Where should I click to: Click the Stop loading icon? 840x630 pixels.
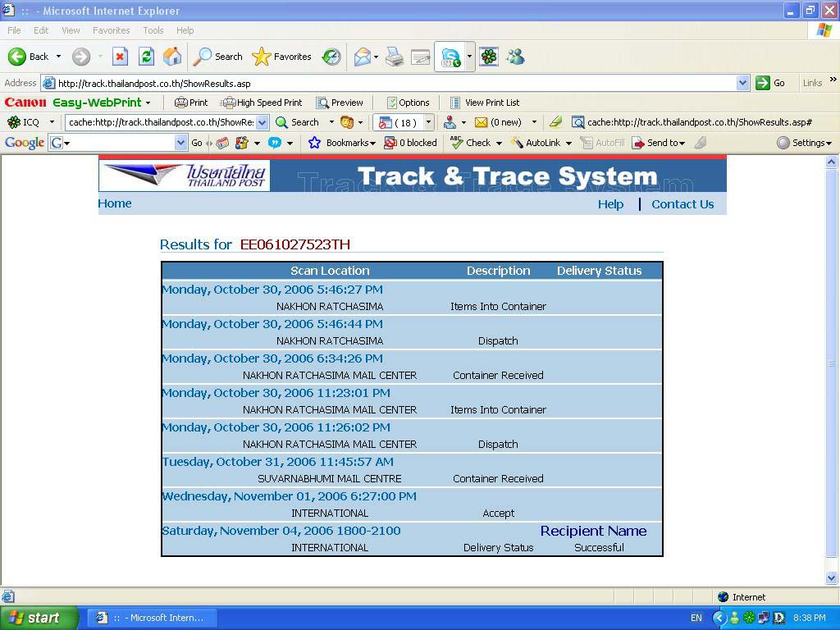click(120, 57)
